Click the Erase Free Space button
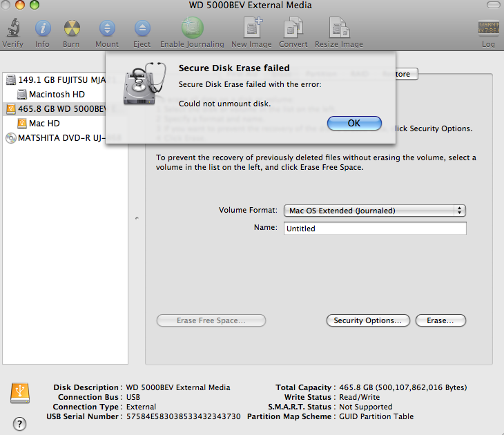This screenshot has height=435, width=504. point(211,320)
